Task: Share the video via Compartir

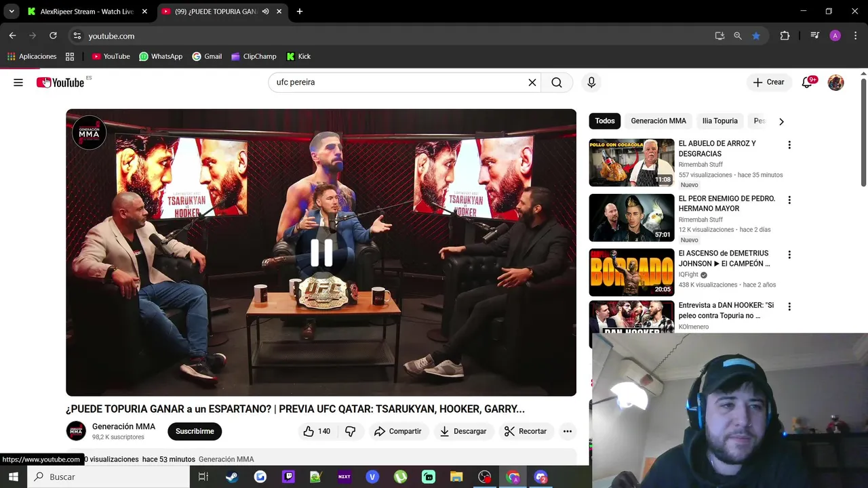Action: pyautogui.click(x=398, y=431)
